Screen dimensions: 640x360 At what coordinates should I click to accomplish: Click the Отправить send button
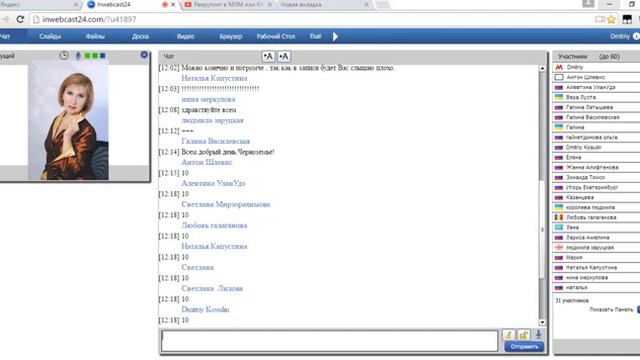click(x=524, y=347)
